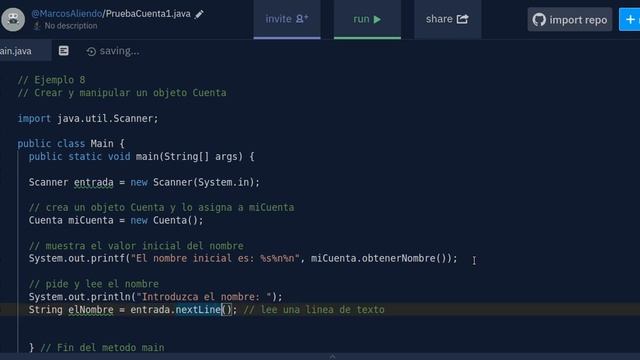640x360 pixels.
Task: Edit repl name with the pencil icon
Action: pyautogui.click(x=199, y=14)
